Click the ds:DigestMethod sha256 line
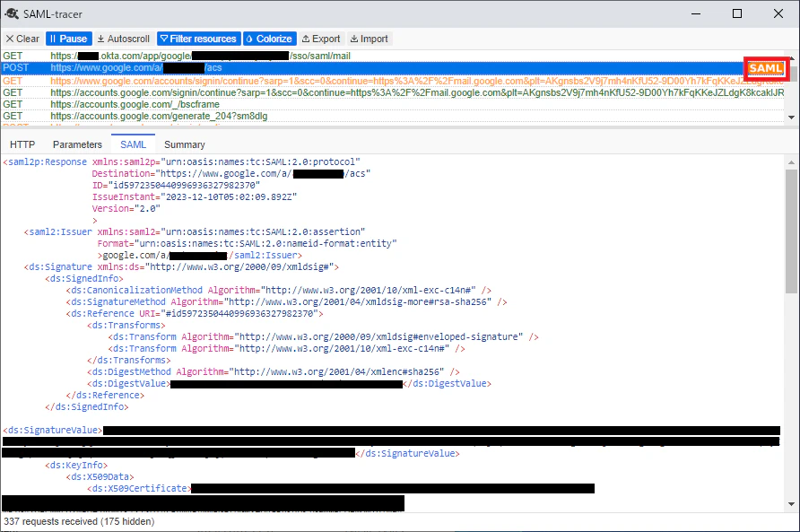 point(274,371)
